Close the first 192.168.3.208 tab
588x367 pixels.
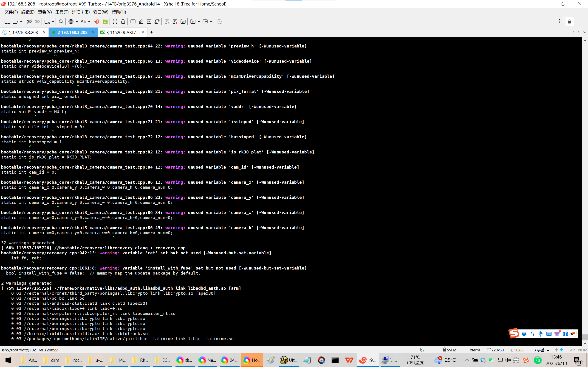pyautogui.click(x=44, y=32)
